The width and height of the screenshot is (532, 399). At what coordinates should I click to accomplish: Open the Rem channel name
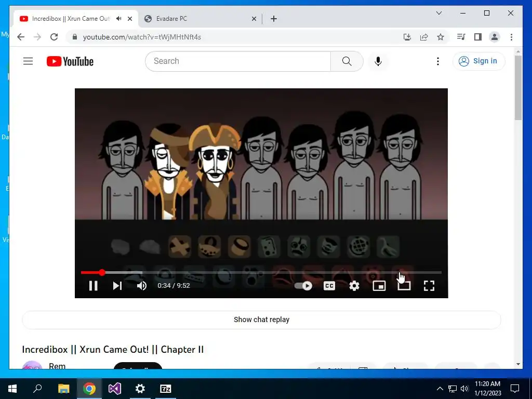pos(57,366)
